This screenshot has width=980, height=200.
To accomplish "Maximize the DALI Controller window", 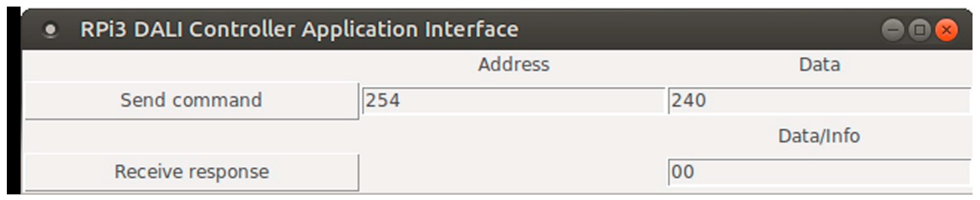I will 919,30.
